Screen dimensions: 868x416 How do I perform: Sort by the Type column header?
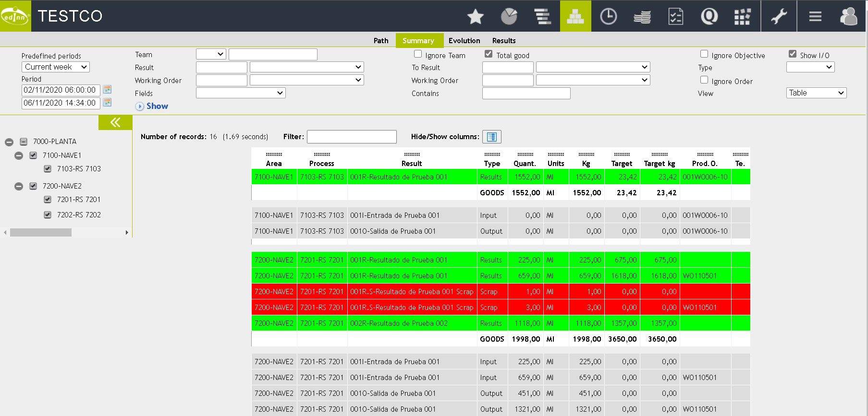tap(492, 164)
